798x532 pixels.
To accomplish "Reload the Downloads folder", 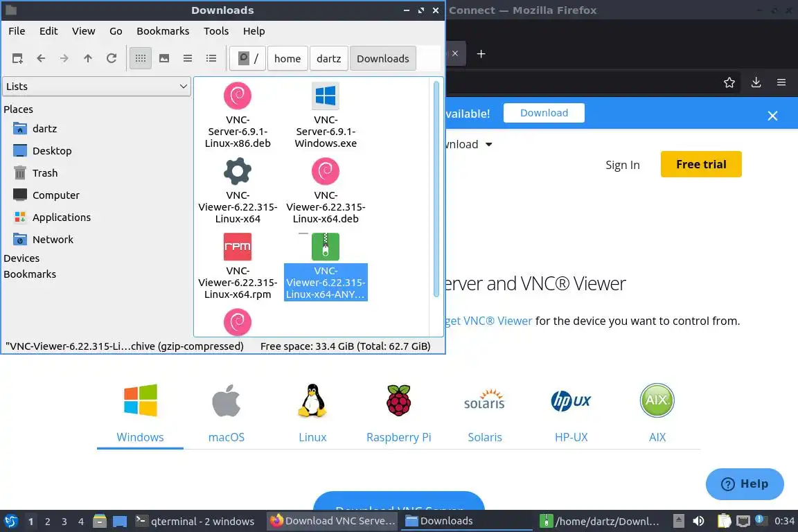I will tap(112, 59).
